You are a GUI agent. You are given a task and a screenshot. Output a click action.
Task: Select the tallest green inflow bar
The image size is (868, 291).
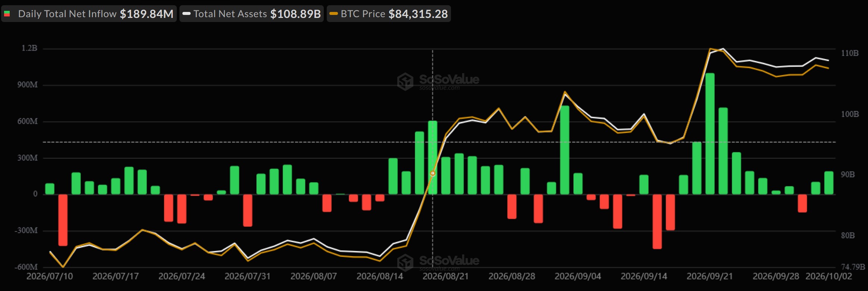[710, 134]
